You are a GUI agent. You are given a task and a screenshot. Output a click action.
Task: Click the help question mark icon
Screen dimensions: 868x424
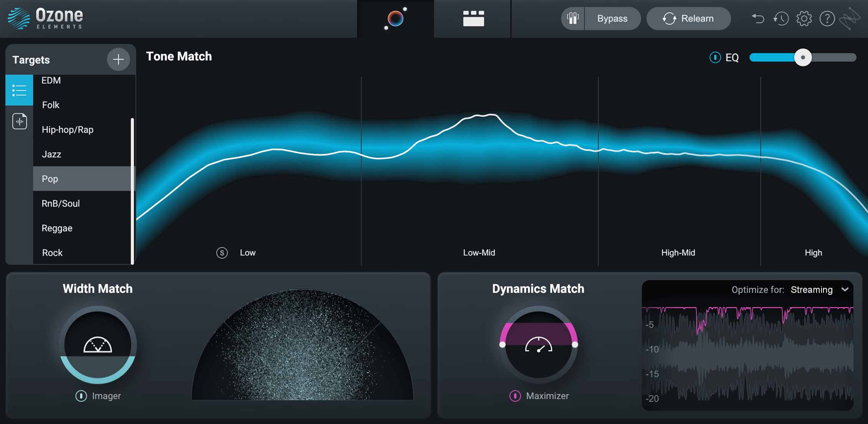(x=827, y=18)
